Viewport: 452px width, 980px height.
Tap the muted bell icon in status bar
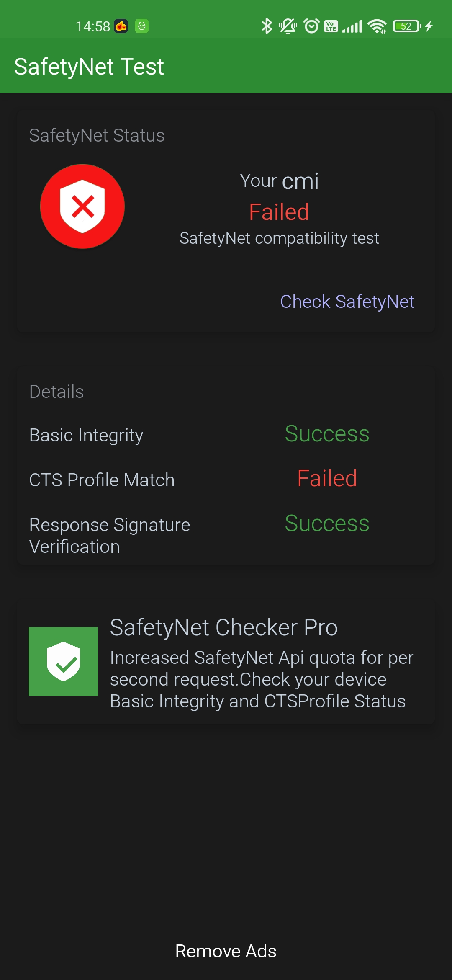coord(288,26)
